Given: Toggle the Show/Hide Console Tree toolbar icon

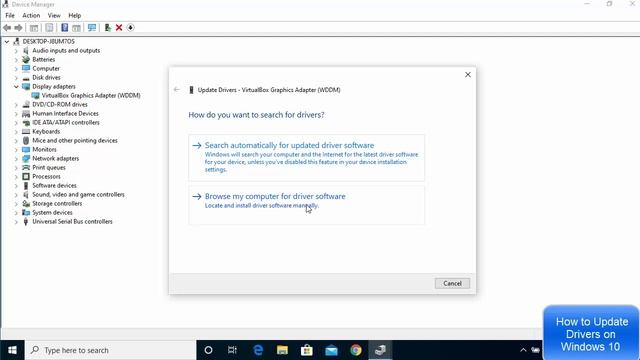Looking at the screenshot, I should (34, 28).
